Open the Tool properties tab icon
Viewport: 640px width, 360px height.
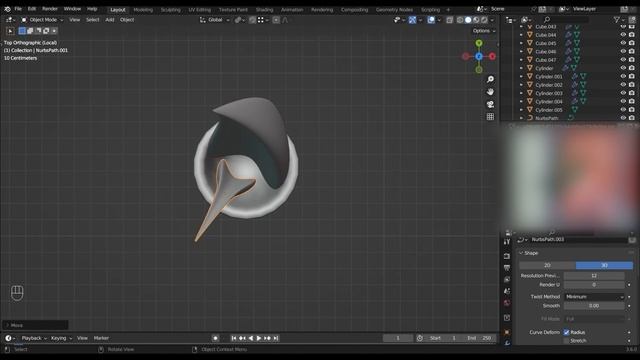(x=507, y=242)
